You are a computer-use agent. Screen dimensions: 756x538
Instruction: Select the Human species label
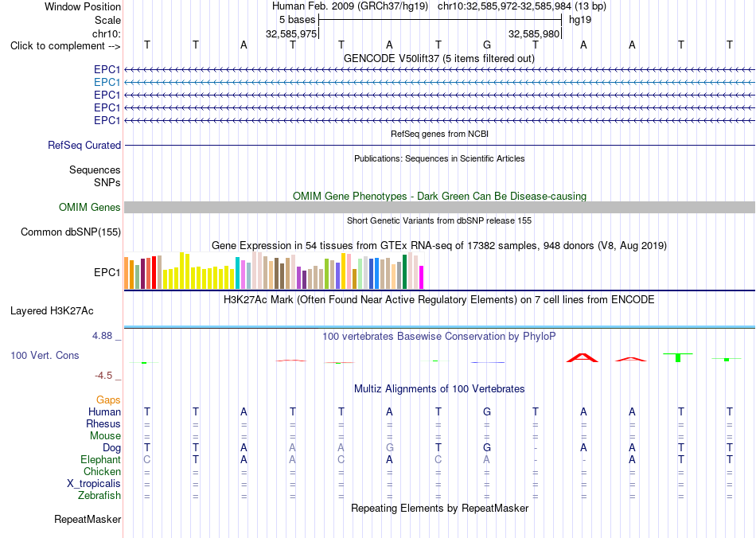tap(104, 411)
